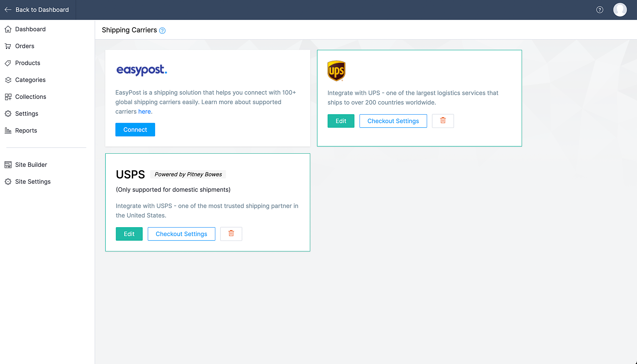Image resolution: width=637 pixels, height=364 pixels.
Task: Open the Collections menu item
Action: [x=31, y=97]
